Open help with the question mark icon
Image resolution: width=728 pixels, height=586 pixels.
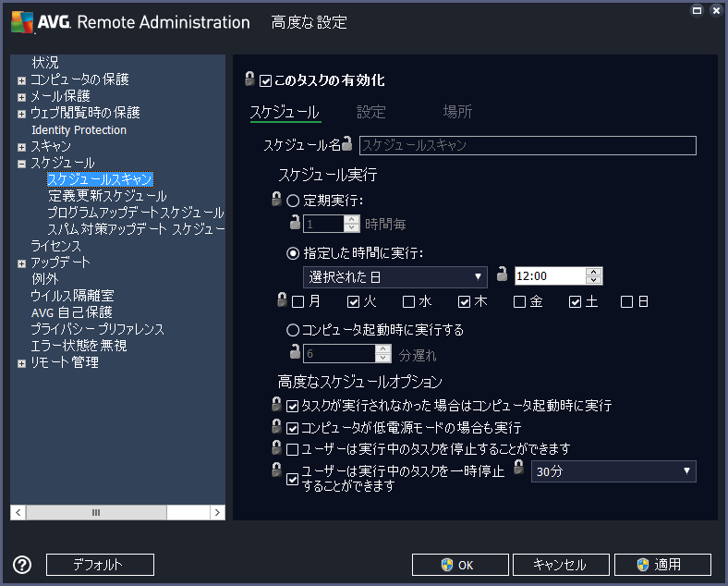pyautogui.click(x=22, y=565)
